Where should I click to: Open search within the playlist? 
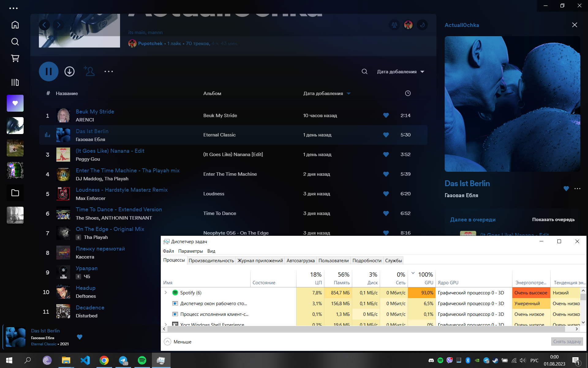(x=364, y=71)
